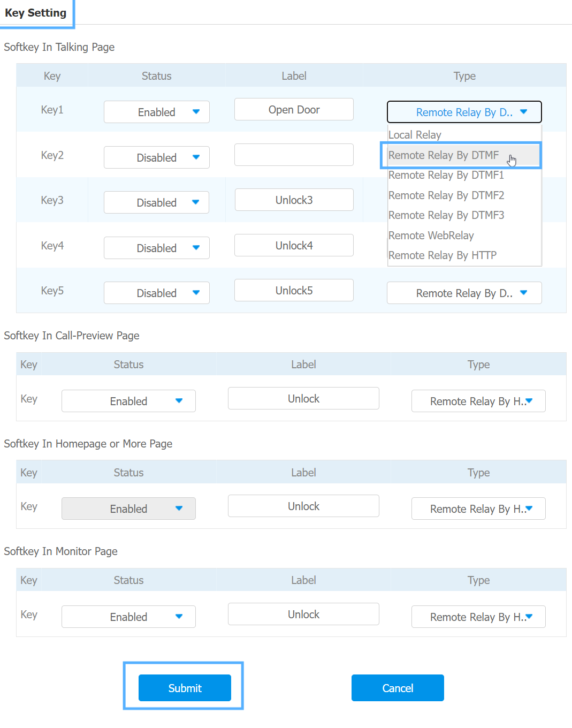Click the Submit button
This screenshot has width=572, height=728.
pyautogui.click(x=185, y=688)
